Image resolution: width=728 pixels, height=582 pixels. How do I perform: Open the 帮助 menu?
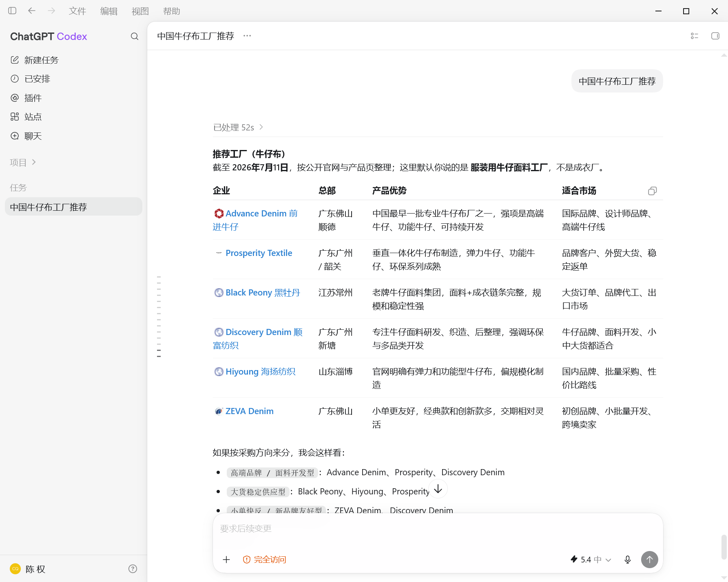[x=172, y=11]
